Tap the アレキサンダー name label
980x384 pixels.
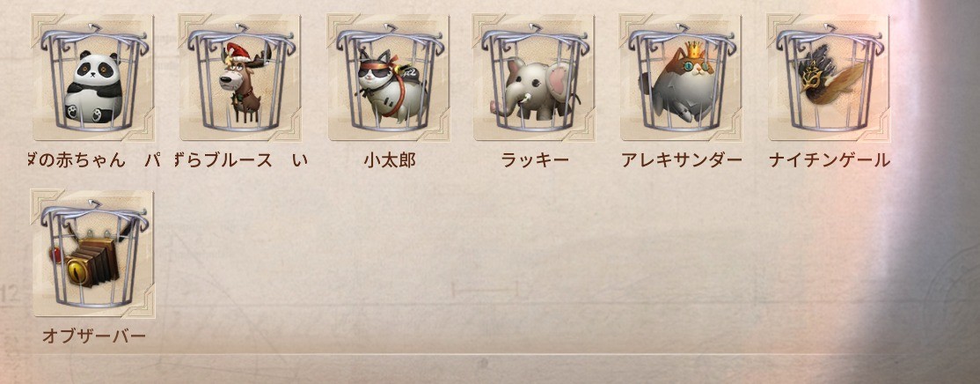tap(681, 160)
